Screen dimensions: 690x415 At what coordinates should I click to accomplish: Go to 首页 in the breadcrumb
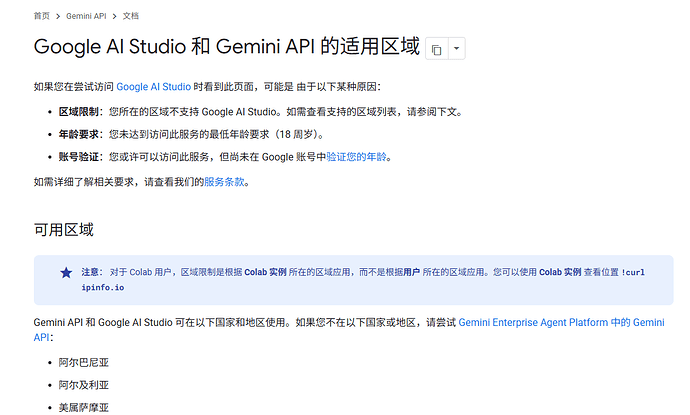pyautogui.click(x=42, y=16)
